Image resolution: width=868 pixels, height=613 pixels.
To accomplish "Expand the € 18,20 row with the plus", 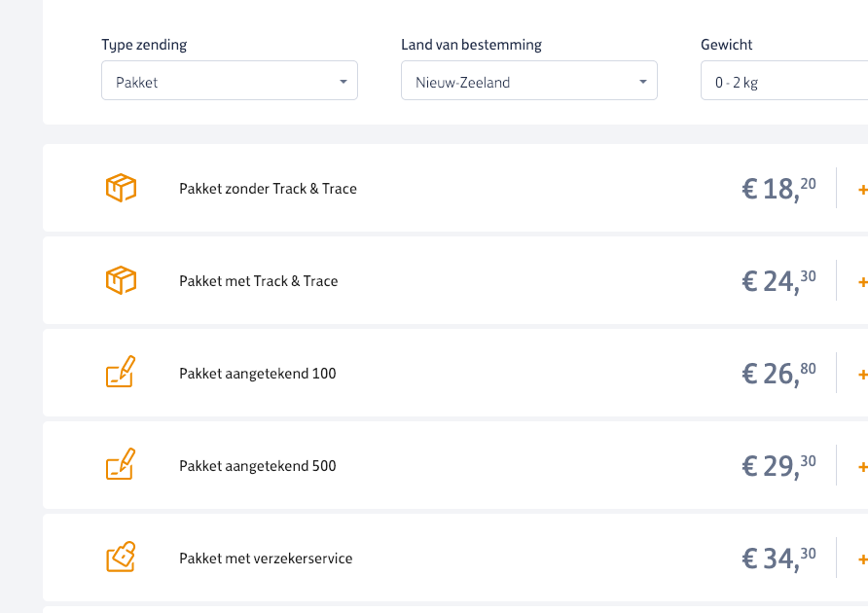I will 861,189.
